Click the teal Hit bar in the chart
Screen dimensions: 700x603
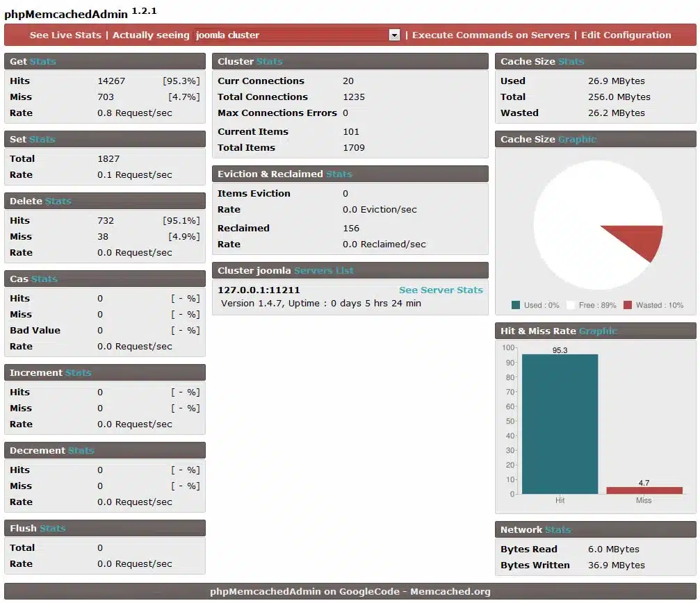tap(560, 424)
